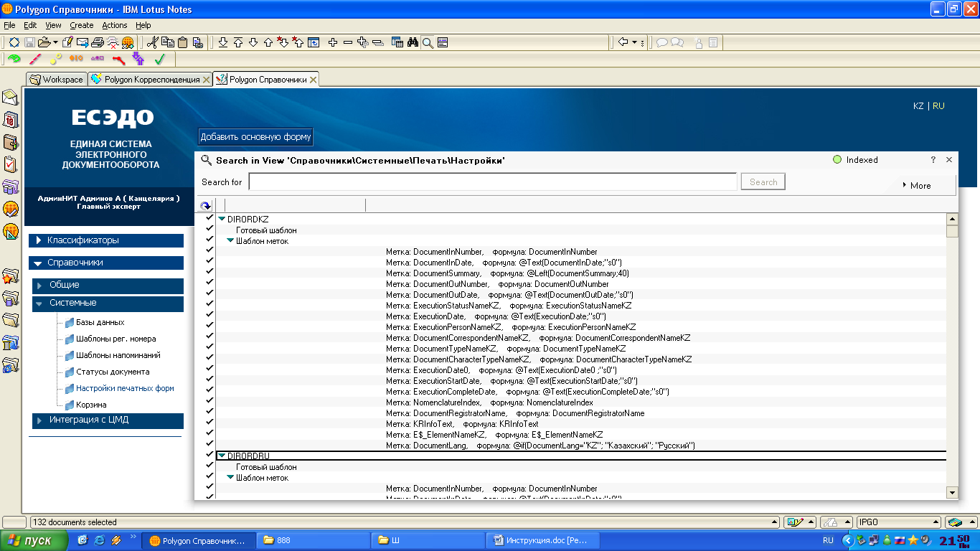The width and height of the screenshot is (980, 551).
Task: Click the Copy toolbar icon
Action: pos(167,43)
